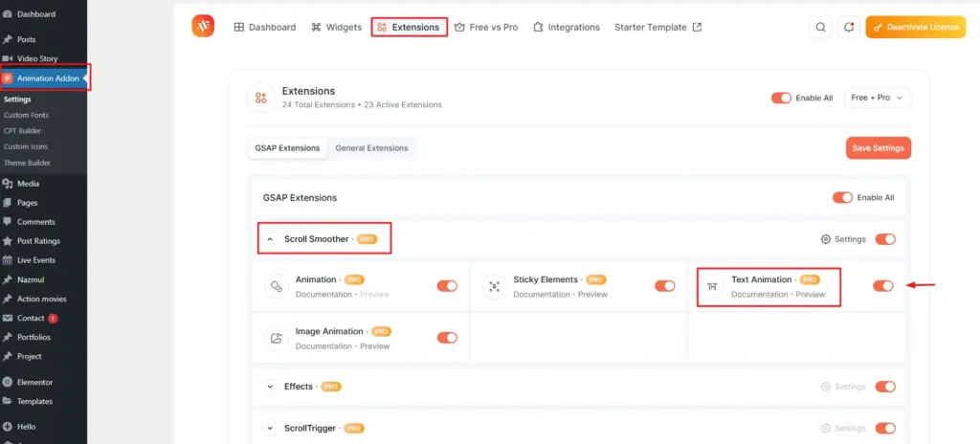Open ScrollTrigger settings gear
980x444 pixels.
(x=826, y=429)
